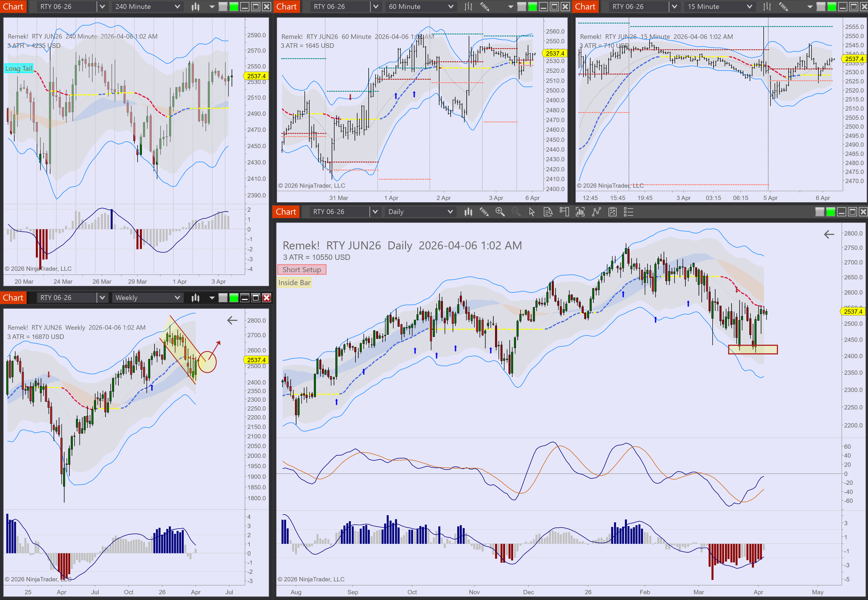The image size is (868, 600).
Task: Open the Data Box icon in Daily chart
Action: tap(548, 212)
